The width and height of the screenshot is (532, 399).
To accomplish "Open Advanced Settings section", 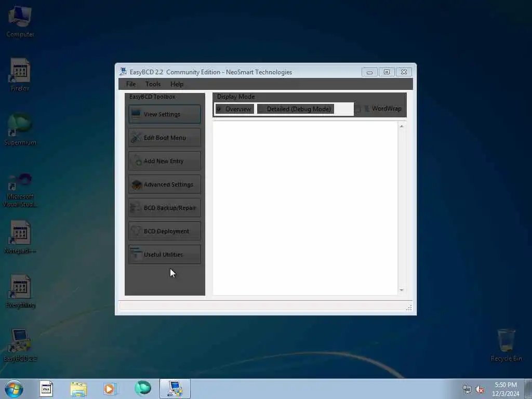I will pos(165,184).
